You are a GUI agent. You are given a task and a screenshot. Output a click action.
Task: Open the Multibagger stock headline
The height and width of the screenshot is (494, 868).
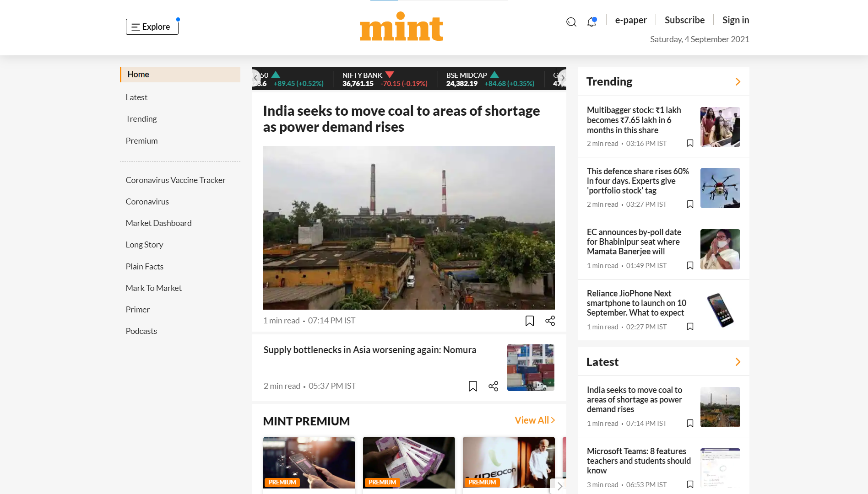point(634,120)
